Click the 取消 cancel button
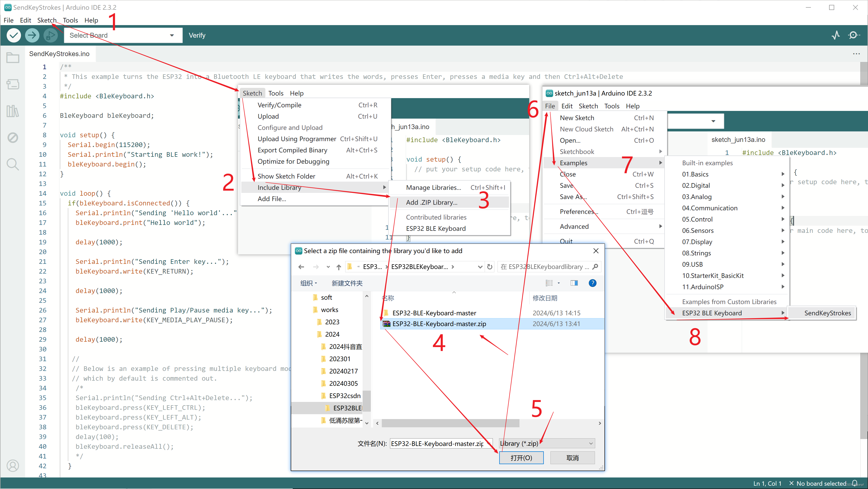This screenshot has height=489, width=868. point(572,458)
